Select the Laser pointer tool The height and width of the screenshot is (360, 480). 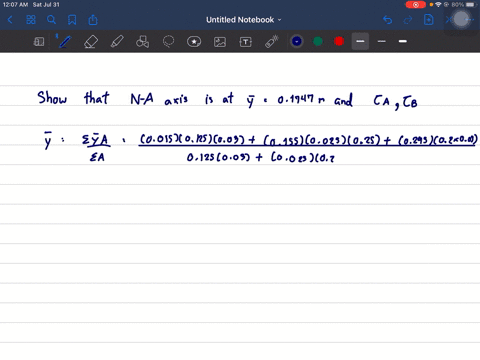click(x=272, y=42)
